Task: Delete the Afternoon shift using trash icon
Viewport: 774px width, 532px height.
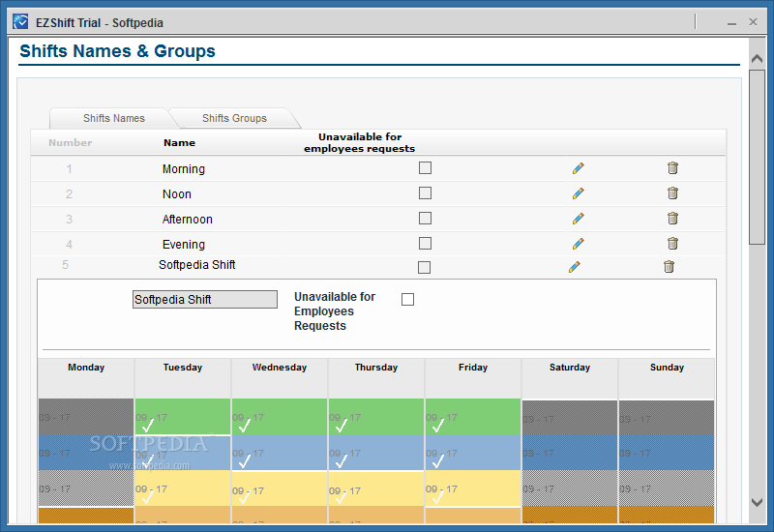Action: click(672, 218)
